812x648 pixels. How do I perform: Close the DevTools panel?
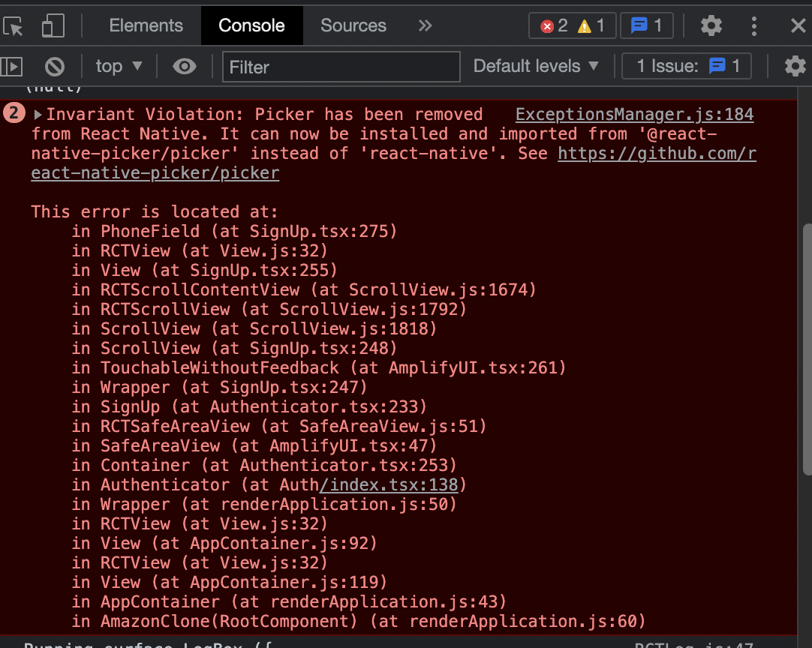tap(798, 25)
